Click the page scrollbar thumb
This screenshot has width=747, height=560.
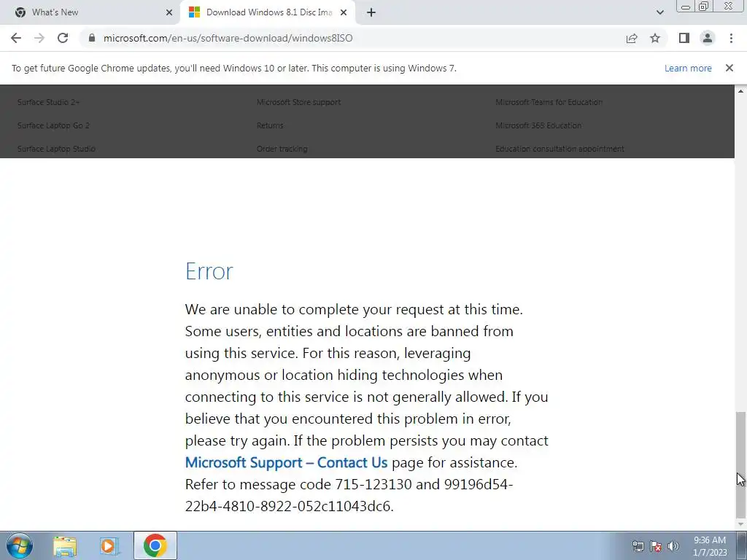point(740,464)
